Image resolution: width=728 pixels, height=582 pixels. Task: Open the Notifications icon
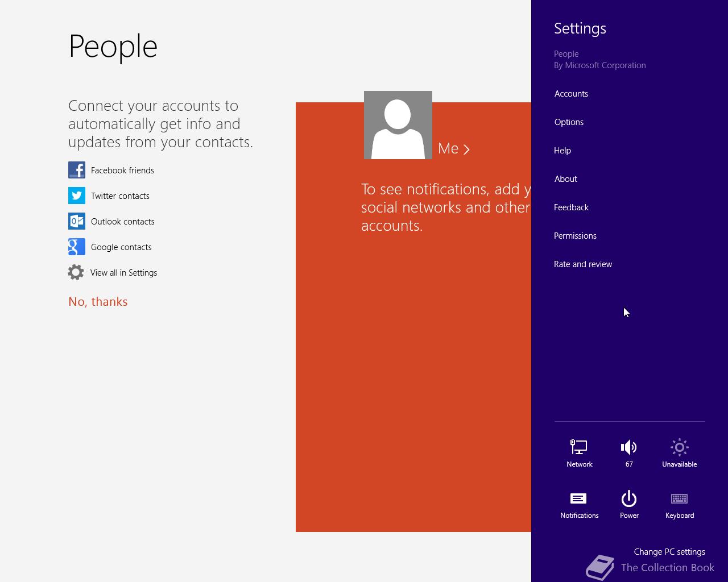[x=579, y=498]
